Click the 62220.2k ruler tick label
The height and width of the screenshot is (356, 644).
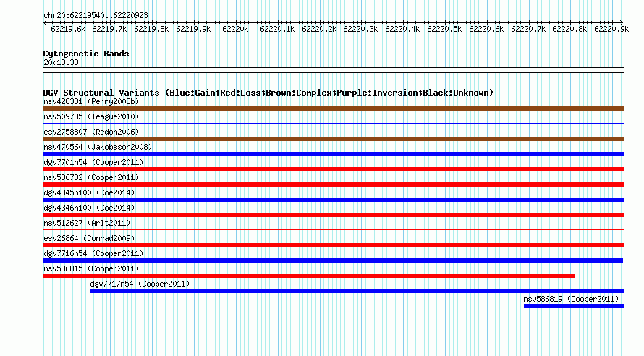coord(319,30)
